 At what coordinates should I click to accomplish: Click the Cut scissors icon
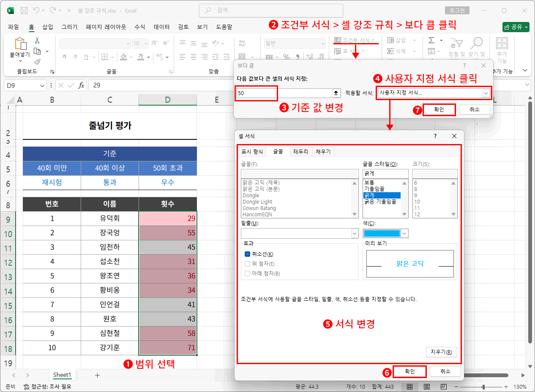coord(37,41)
